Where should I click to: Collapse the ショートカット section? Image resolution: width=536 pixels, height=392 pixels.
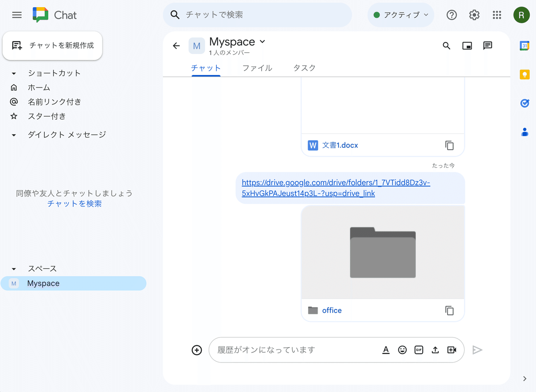(14, 73)
